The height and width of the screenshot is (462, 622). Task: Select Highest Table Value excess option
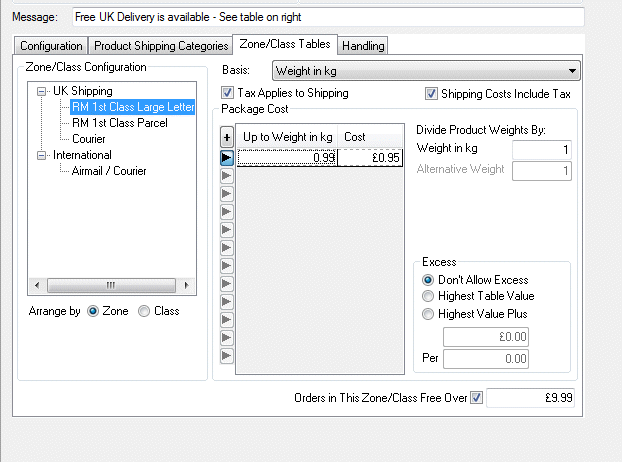(429, 296)
